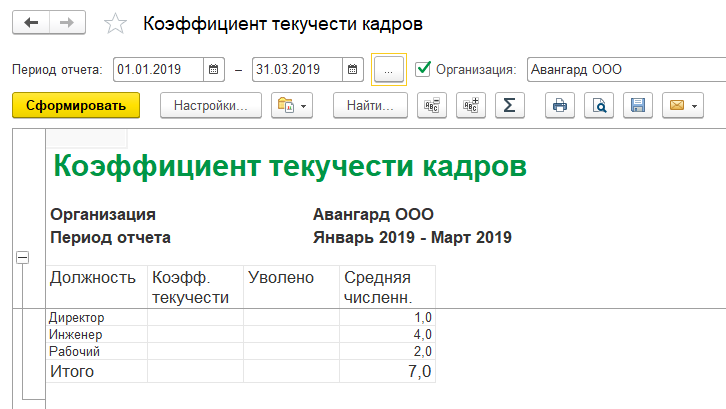Expand all report groups icon

pyautogui.click(x=470, y=105)
